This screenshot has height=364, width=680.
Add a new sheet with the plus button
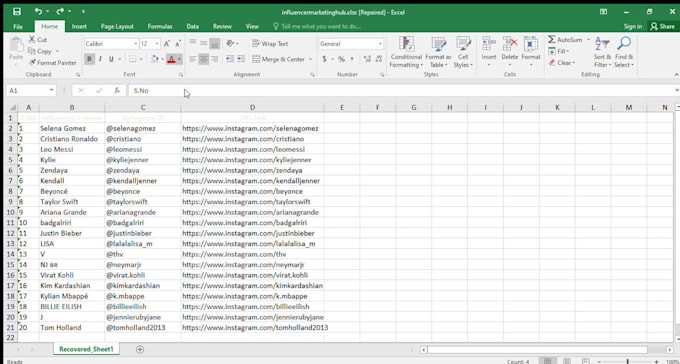[140, 349]
